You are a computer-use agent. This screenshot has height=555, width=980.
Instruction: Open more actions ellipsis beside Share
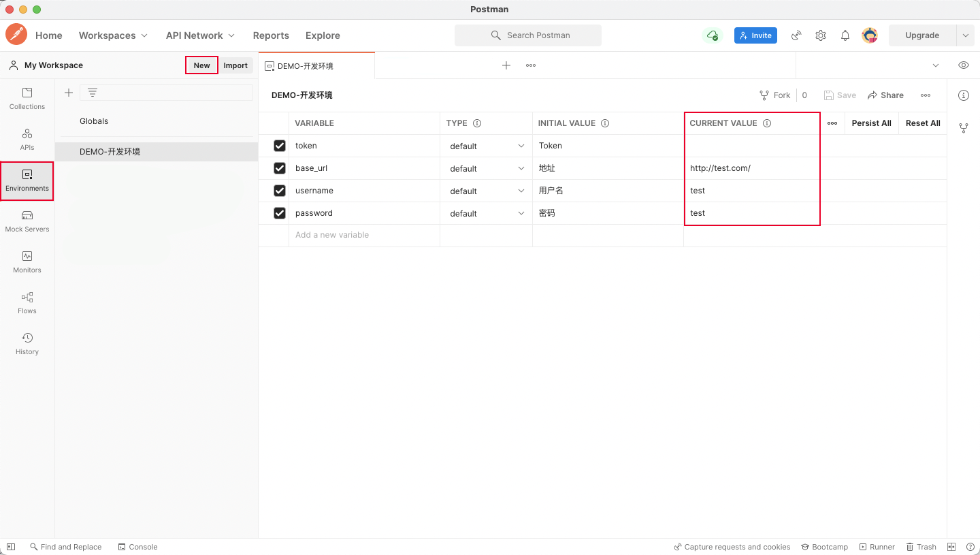(x=926, y=95)
